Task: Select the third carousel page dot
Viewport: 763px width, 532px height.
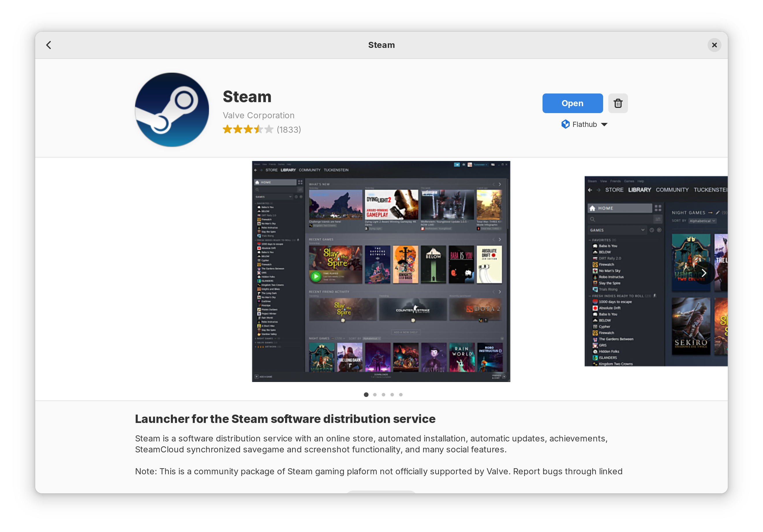Action: coord(383,395)
